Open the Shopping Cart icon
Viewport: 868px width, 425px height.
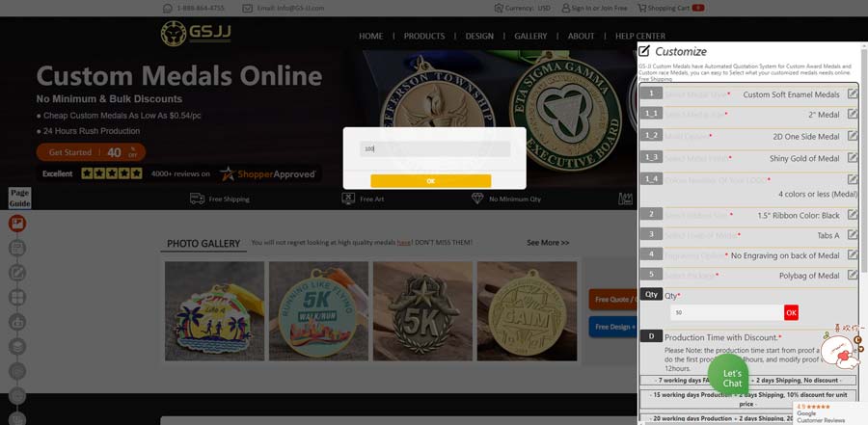click(x=641, y=9)
